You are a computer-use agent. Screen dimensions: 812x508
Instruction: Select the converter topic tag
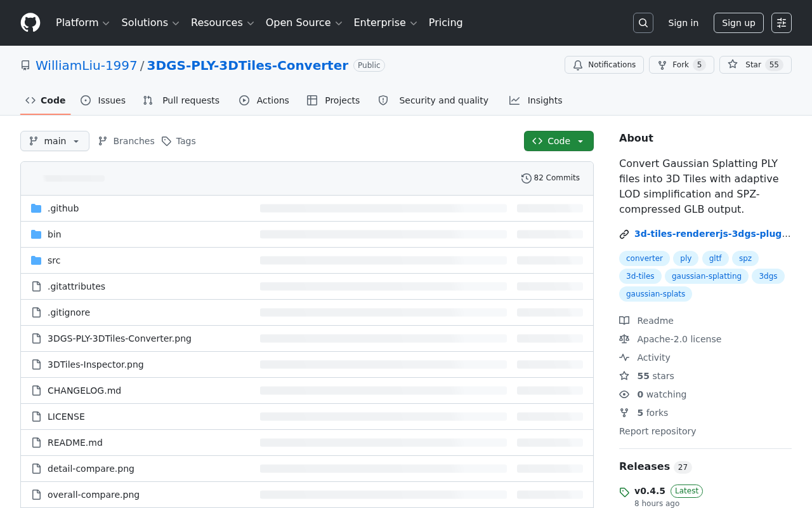[645, 258]
